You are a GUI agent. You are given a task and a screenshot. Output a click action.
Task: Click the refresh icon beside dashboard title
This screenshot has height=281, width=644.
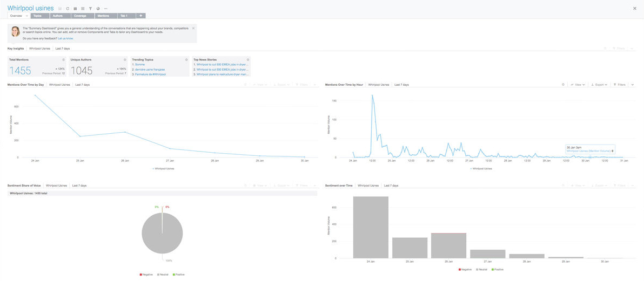[68, 9]
